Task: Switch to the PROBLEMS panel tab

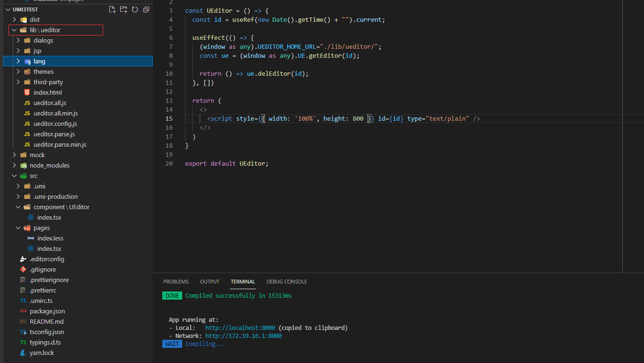Action: [x=176, y=282]
